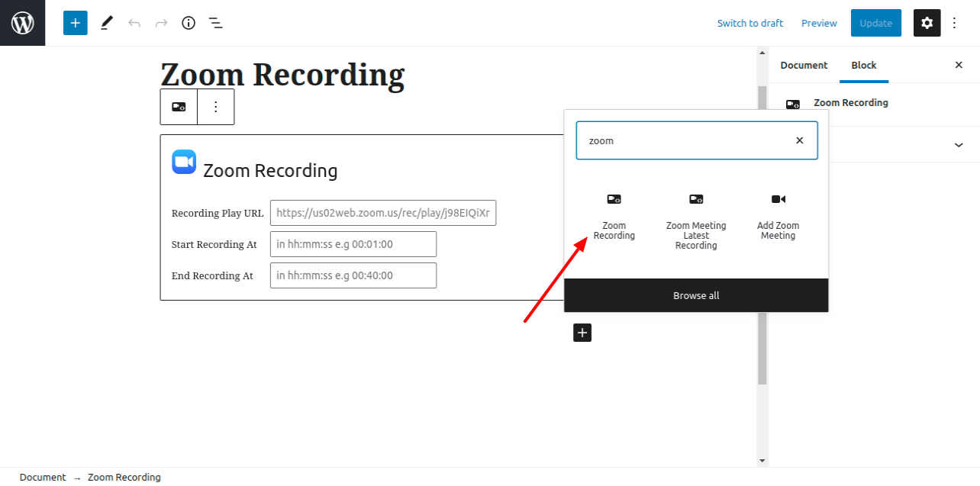
Task: Open the document details info icon
Action: point(189,23)
